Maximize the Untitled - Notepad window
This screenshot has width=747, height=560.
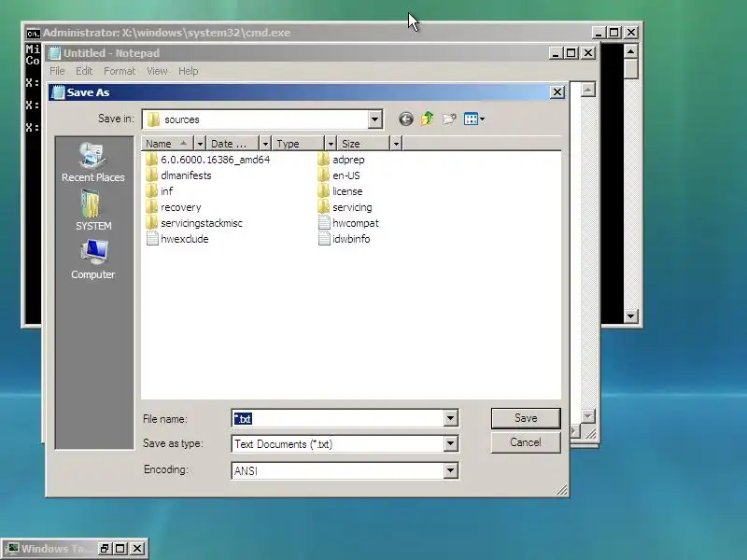pyautogui.click(x=571, y=53)
